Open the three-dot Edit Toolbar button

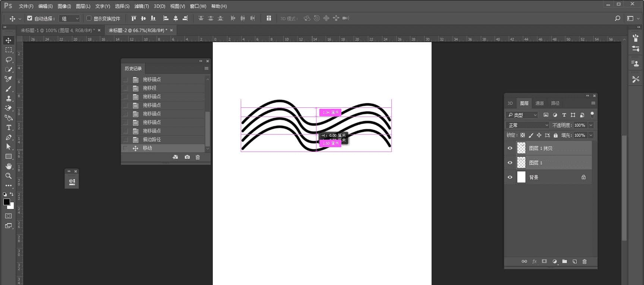[9, 185]
